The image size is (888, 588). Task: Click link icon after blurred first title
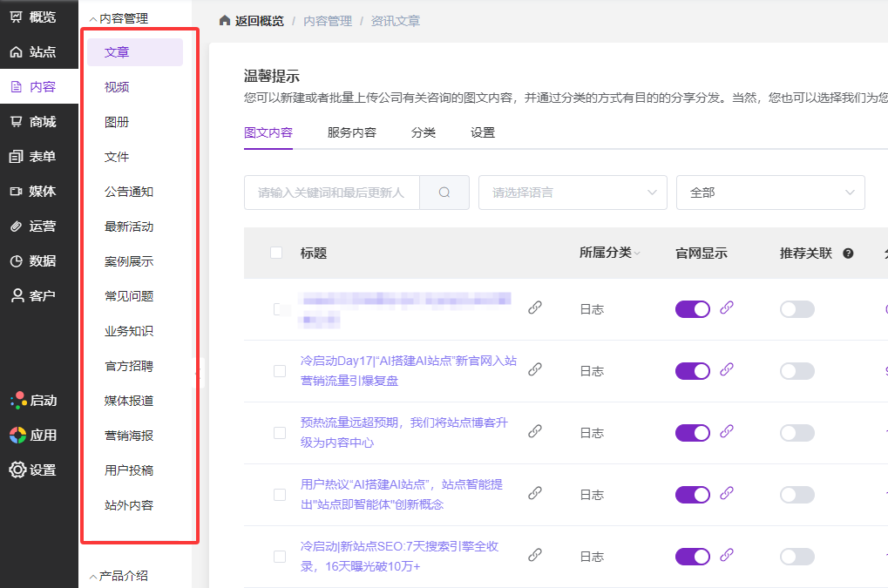(535, 308)
